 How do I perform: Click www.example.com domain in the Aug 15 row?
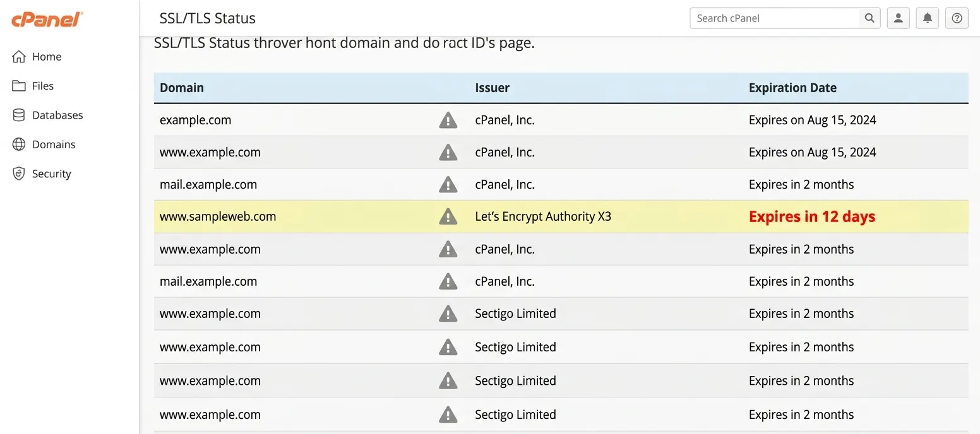tap(210, 152)
